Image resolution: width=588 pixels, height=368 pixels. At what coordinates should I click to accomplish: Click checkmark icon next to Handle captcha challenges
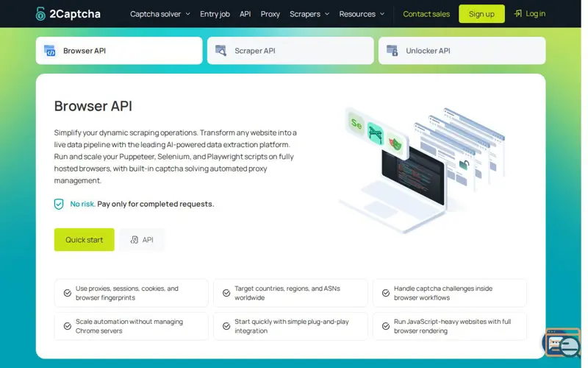[385, 293]
